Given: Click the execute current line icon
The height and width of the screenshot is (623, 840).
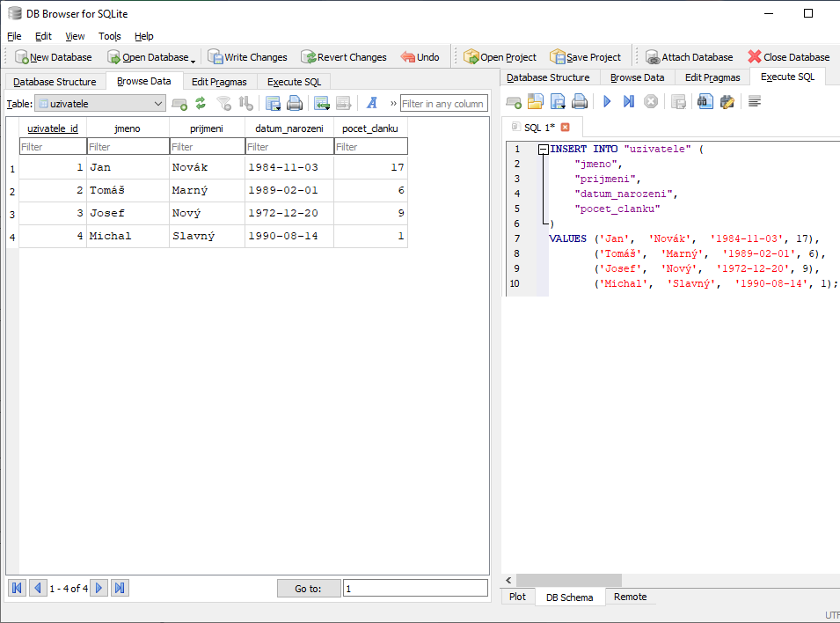Looking at the screenshot, I should (628, 101).
